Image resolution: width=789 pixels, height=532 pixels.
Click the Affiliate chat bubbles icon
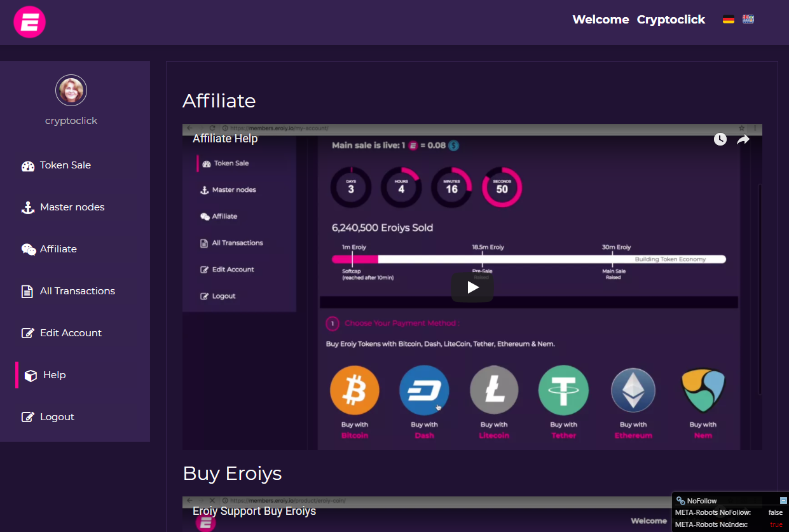tap(29, 250)
